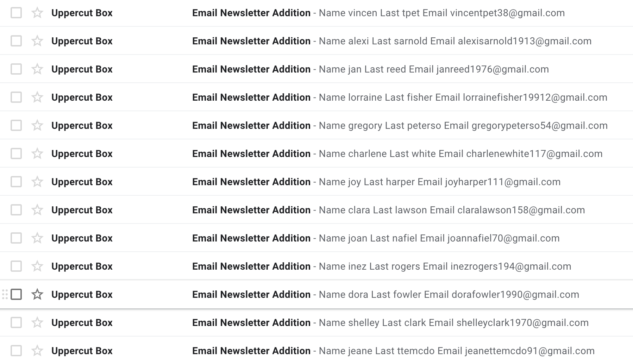633x364 pixels.
Task: Star the shelleyclark1970@gmail.com email
Action: coord(37,323)
